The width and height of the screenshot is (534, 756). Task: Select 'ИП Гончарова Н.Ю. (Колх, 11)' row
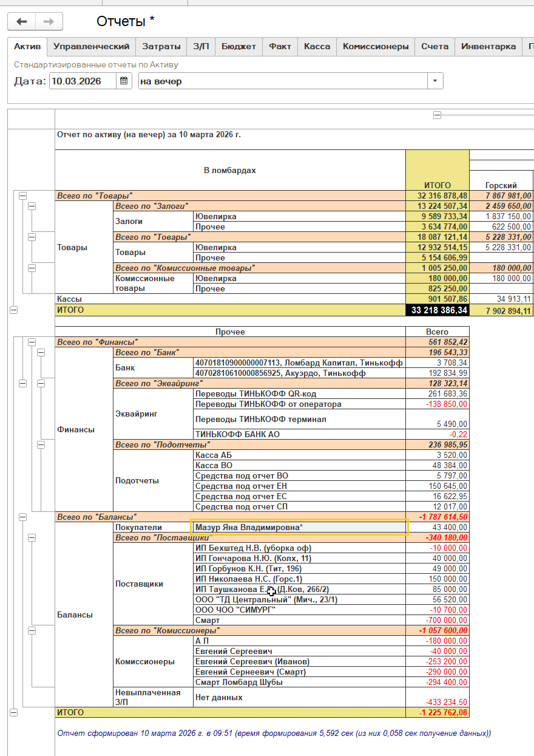click(x=299, y=558)
